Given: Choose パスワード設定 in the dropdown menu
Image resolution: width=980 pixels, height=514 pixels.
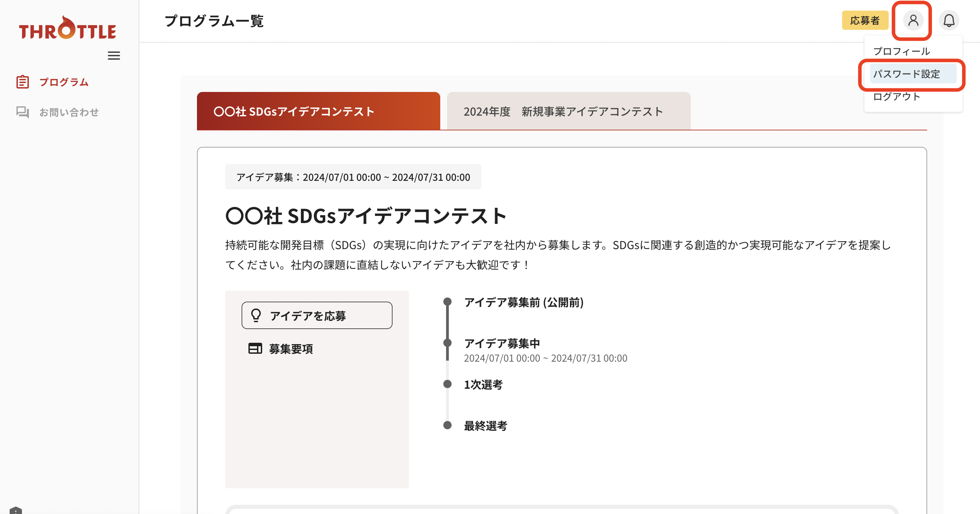Looking at the screenshot, I should coord(913,74).
